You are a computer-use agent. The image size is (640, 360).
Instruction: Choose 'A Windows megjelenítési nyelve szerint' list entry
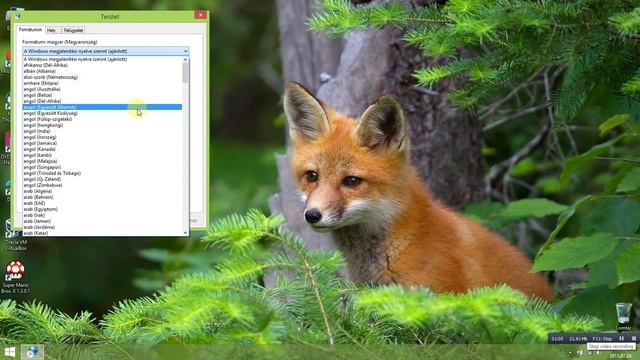102,59
